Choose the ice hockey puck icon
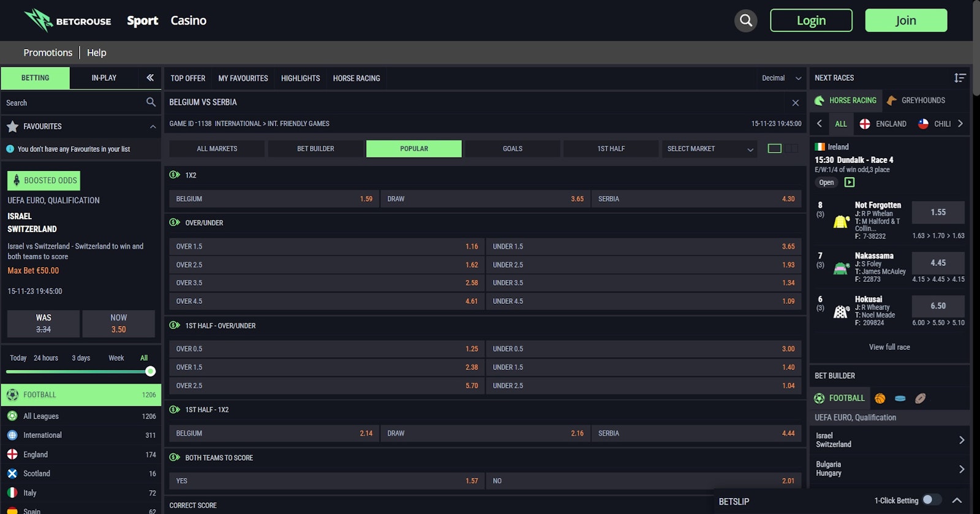This screenshot has width=980, height=514. (900, 398)
